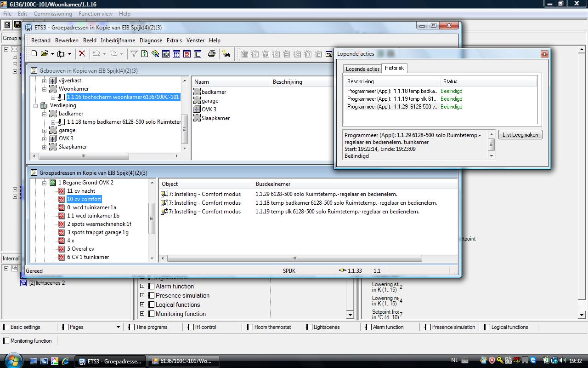This screenshot has height=368, width=588.
Task: Select 1.1.18 temp badkamer device in tree
Action: click(x=124, y=122)
